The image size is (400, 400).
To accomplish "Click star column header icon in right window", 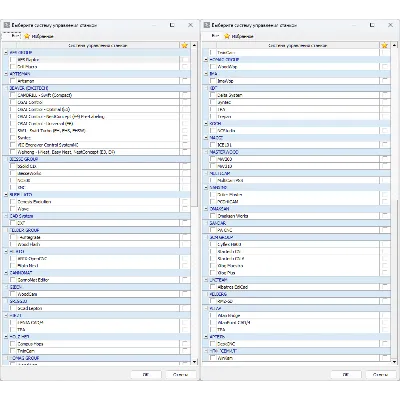I will 385,45.
